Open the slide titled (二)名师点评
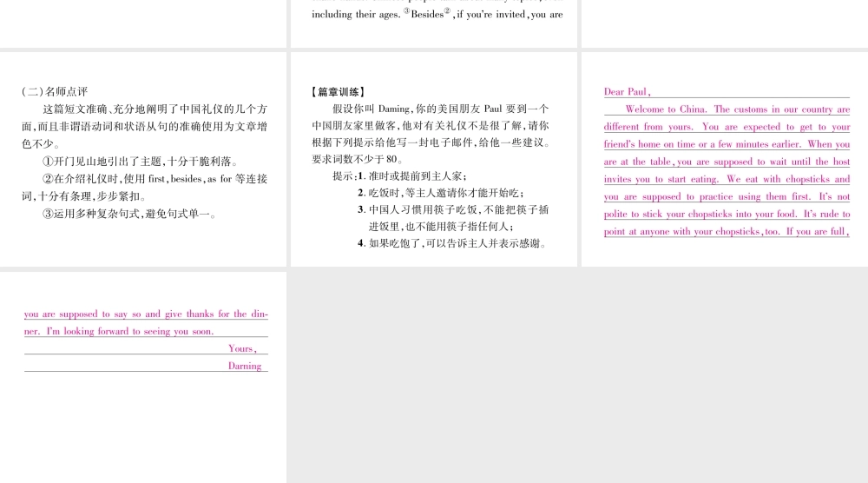The height and width of the screenshot is (483, 868). point(143,160)
